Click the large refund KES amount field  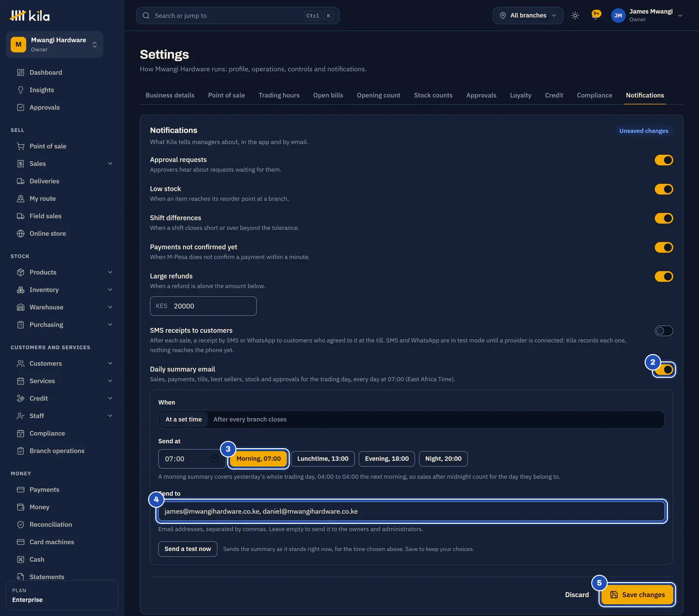click(x=203, y=306)
